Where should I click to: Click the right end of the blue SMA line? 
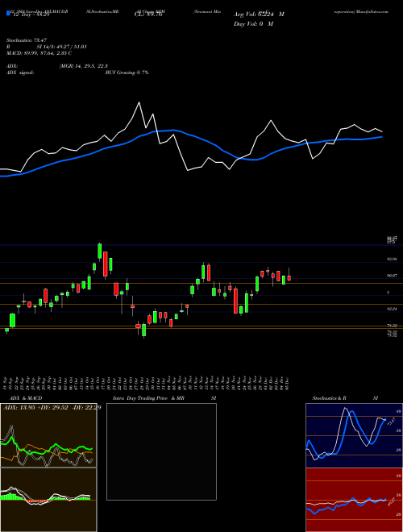382,137
